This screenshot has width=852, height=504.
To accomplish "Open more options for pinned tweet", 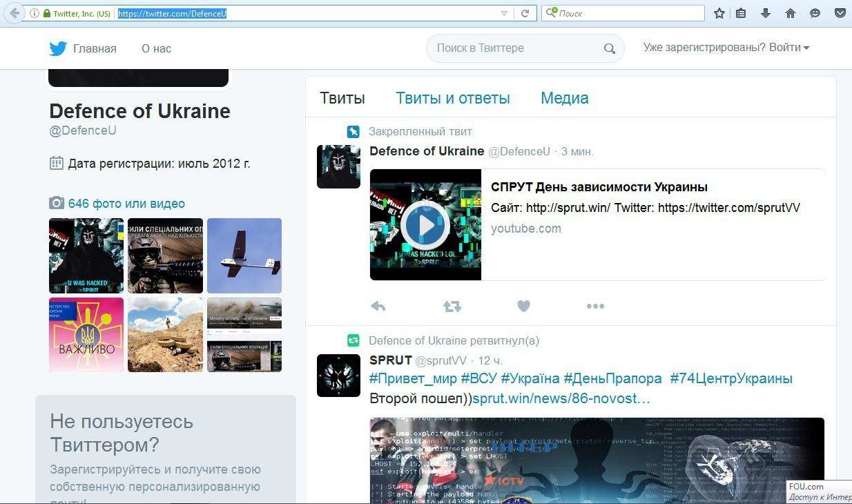I will click(x=595, y=307).
